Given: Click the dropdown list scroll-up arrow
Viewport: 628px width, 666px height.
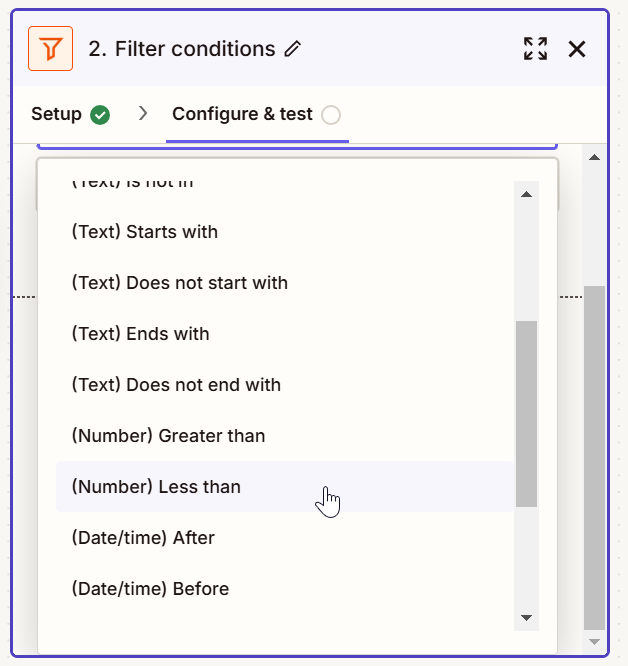Looking at the screenshot, I should [526, 194].
